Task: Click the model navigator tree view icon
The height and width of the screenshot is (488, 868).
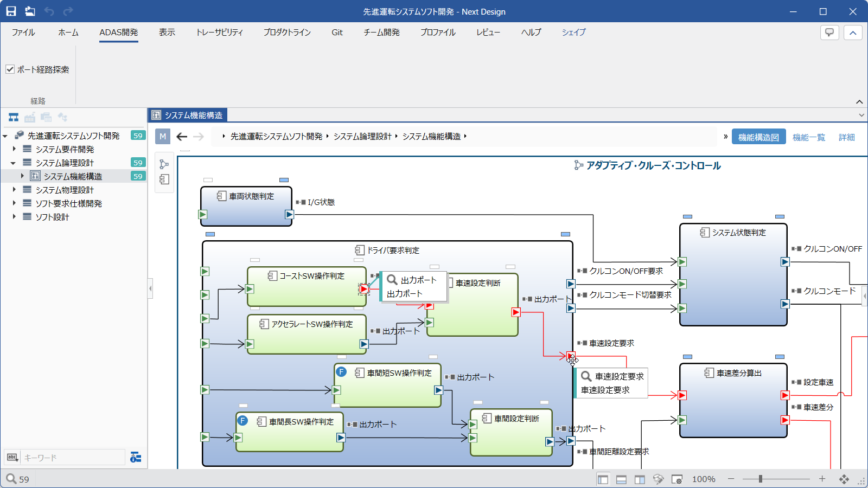Action: click(x=14, y=117)
